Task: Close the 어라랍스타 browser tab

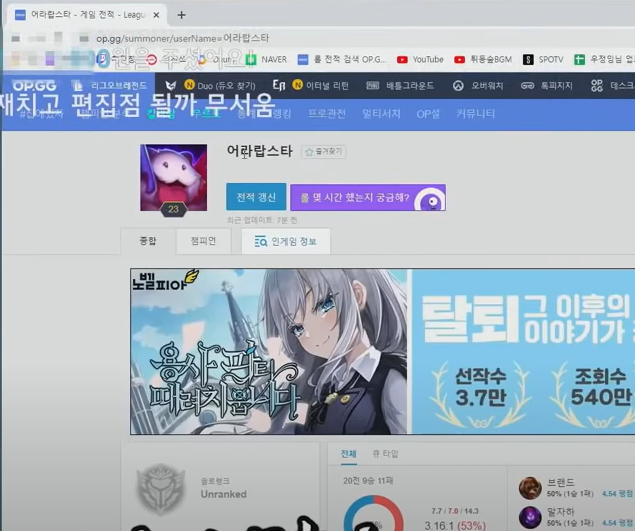Action: 156,15
